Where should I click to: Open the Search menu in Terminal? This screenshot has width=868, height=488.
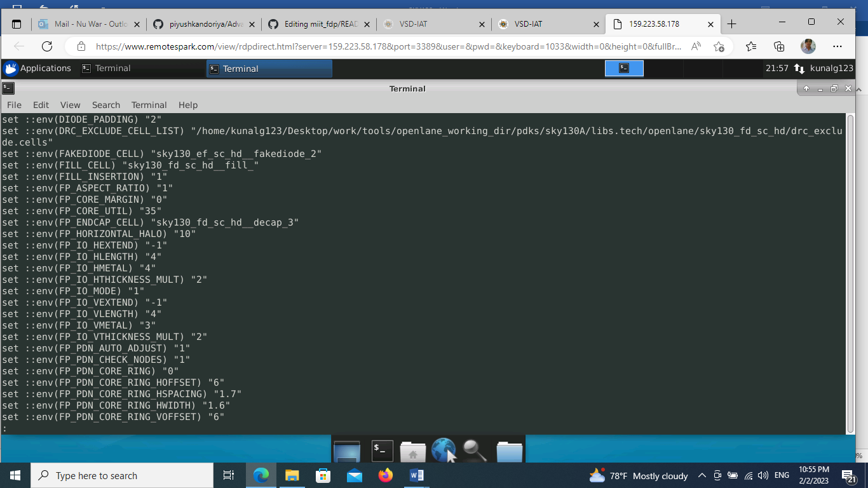pyautogui.click(x=105, y=105)
